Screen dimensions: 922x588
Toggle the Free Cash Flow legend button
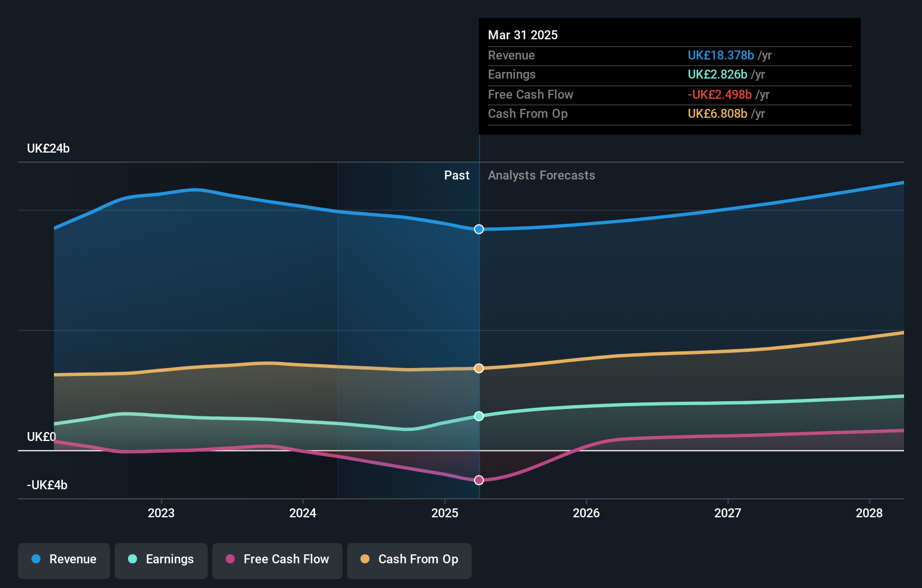pyautogui.click(x=277, y=561)
